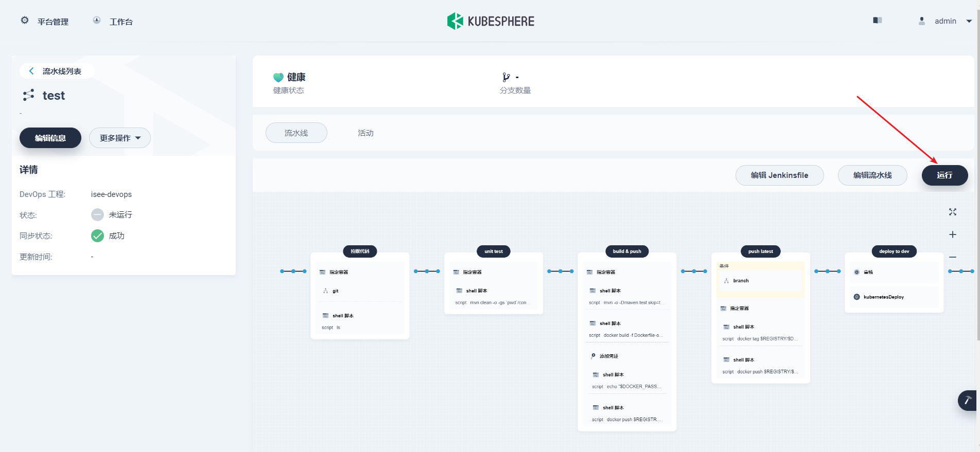Click the 编辑流水线 button

coord(872,175)
